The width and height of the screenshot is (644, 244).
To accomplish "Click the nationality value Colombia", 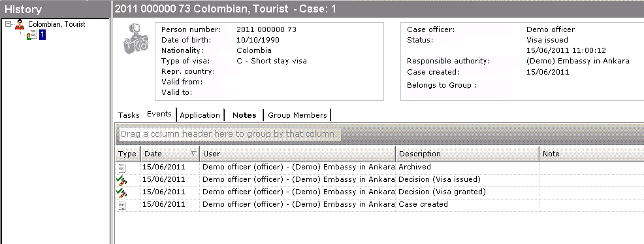I will tap(254, 50).
